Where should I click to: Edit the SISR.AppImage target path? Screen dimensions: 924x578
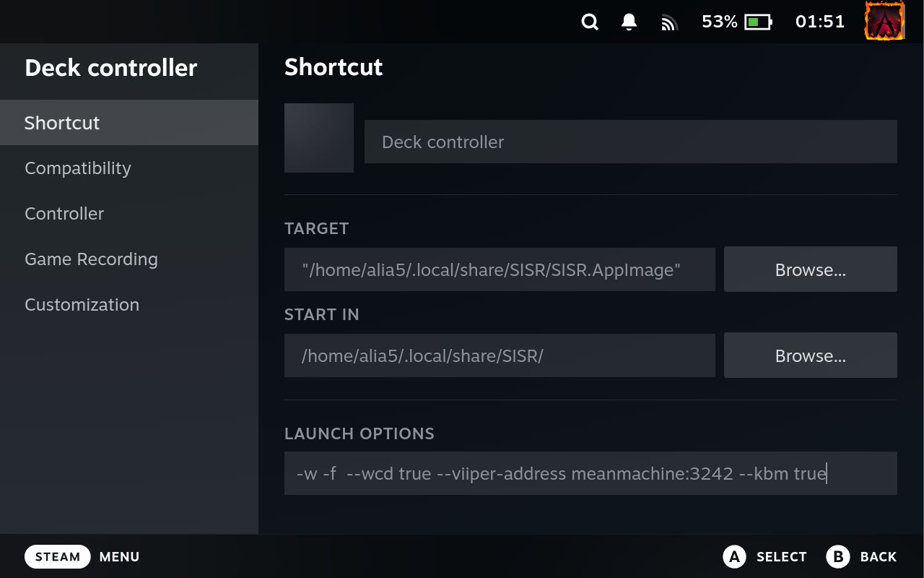click(500, 269)
